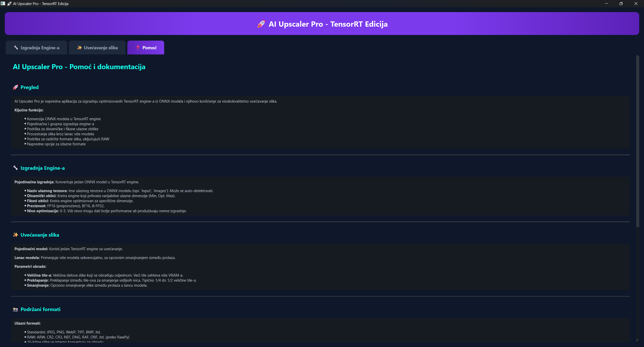This screenshot has height=347, width=644.
Task: Click the sparkles icon beside Uvećavanje slika heading
Action: pos(16,235)
